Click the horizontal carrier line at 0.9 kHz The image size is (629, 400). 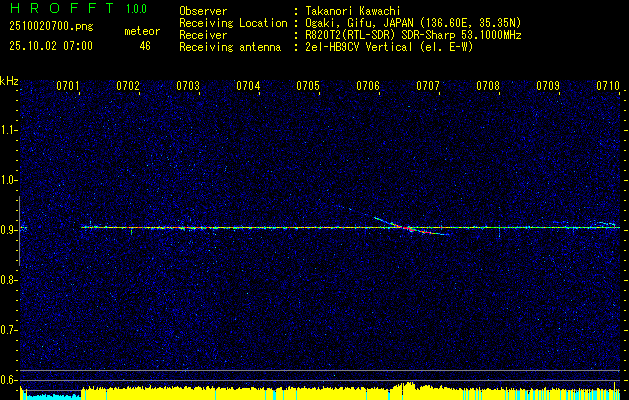[x=351, y=227]
